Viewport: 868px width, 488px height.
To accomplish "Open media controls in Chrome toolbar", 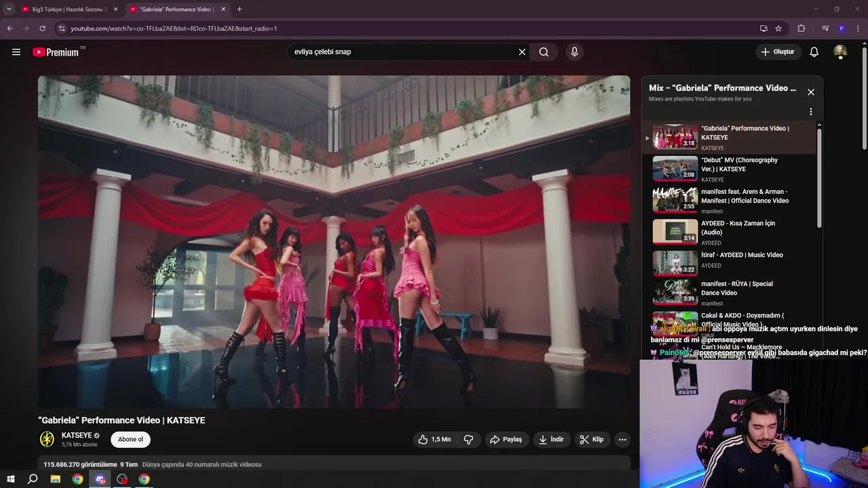I will (x=825, y=28).
